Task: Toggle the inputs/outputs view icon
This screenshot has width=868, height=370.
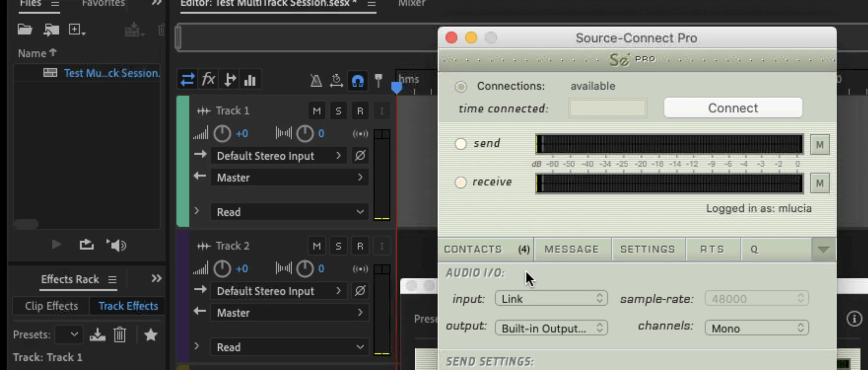Action: click(187, 80)
